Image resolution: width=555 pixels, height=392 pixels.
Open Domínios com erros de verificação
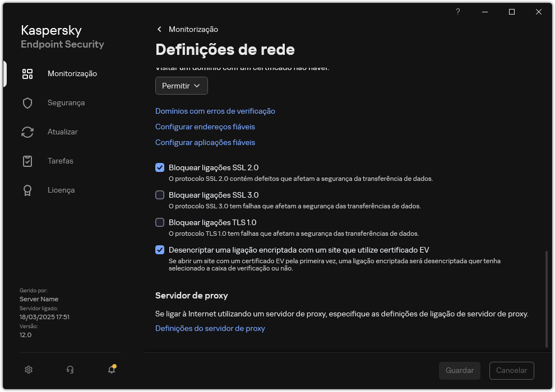(215, 111)
